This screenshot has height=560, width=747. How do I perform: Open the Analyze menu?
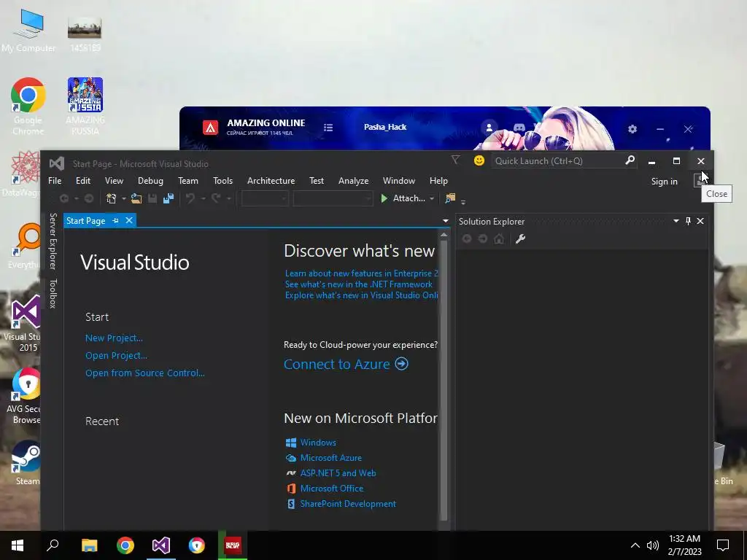tap(354, 181)
